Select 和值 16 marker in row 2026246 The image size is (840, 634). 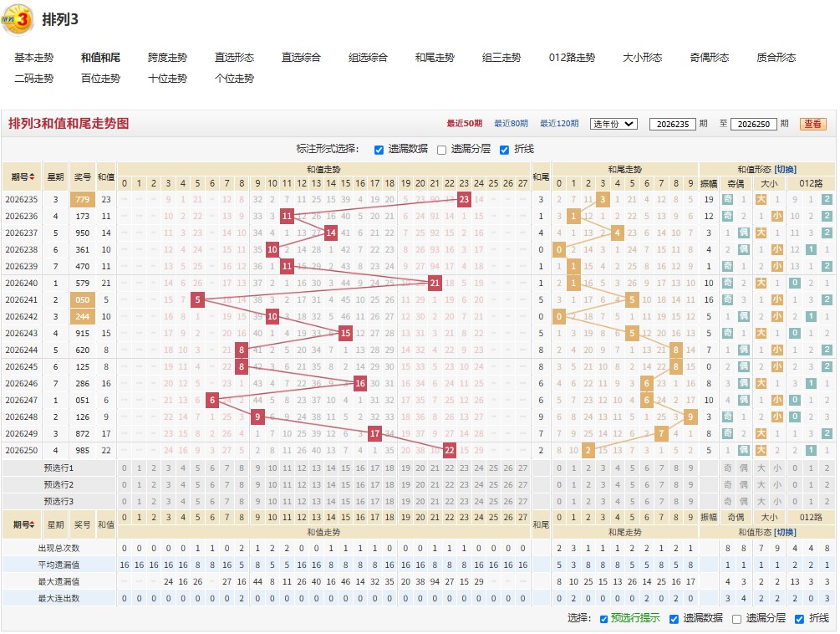pos(360,383)
